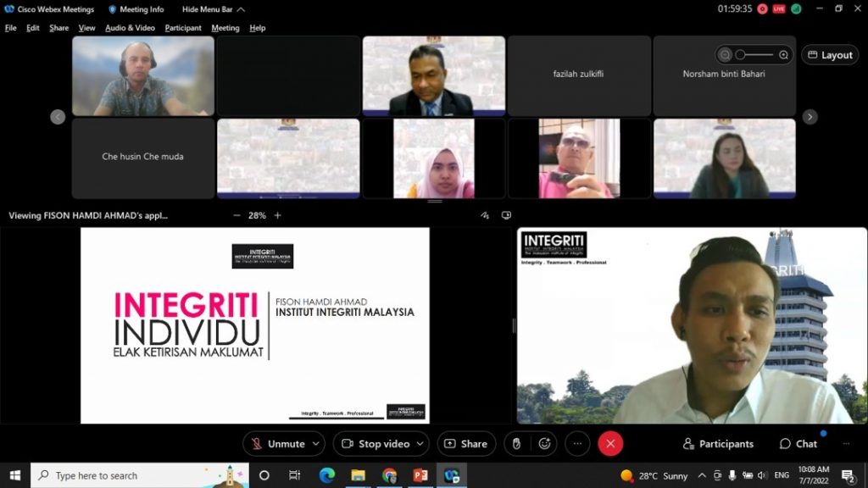
Task: Click the Cortana circle icon on taskbar
Action: (x=264, y=475)
